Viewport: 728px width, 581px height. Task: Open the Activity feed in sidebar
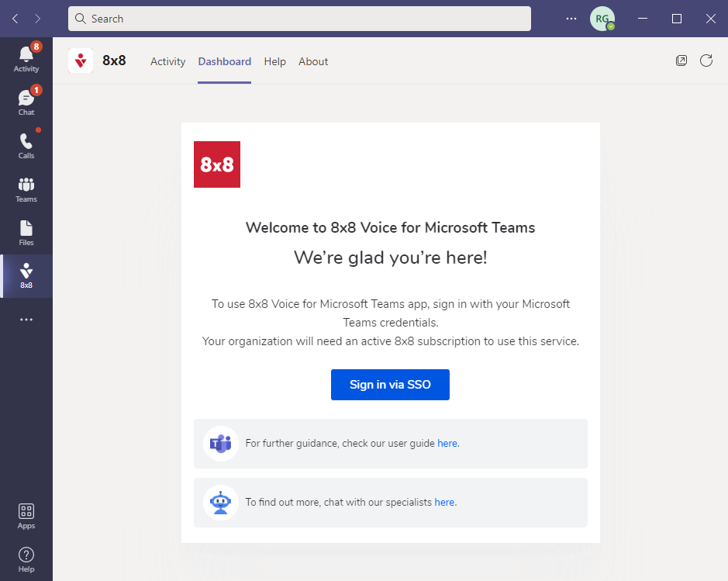point(26,59)
